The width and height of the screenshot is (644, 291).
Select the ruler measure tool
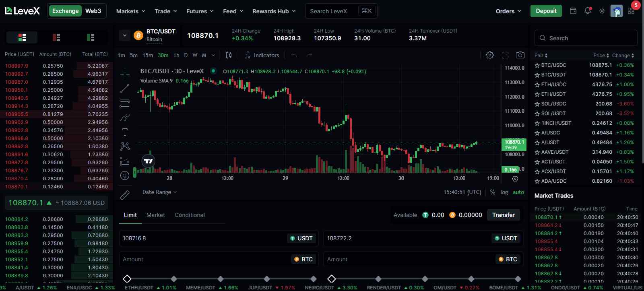[x=125, y=195]
